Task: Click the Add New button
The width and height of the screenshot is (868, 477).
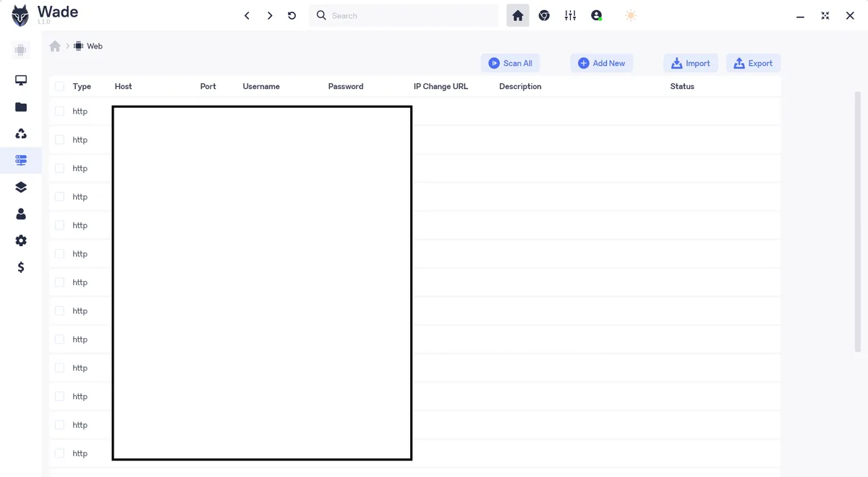Action: [x=602, y=63]
